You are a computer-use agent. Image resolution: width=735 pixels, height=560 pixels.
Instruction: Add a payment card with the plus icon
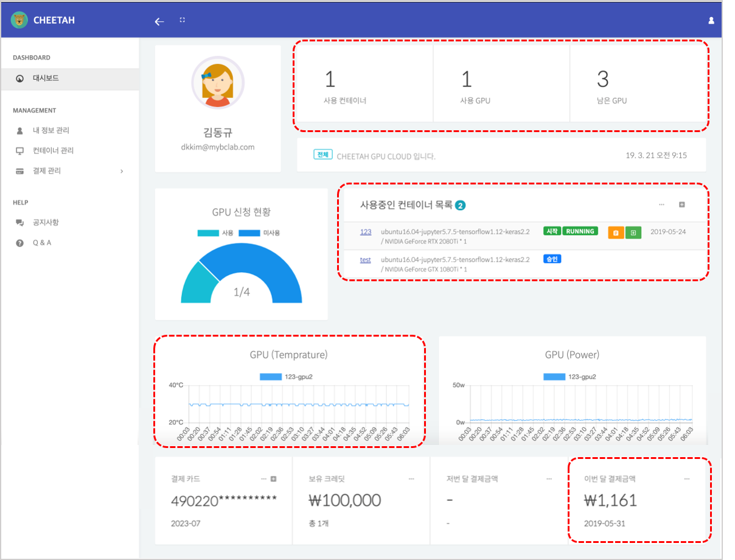click(x=273, y=479)
